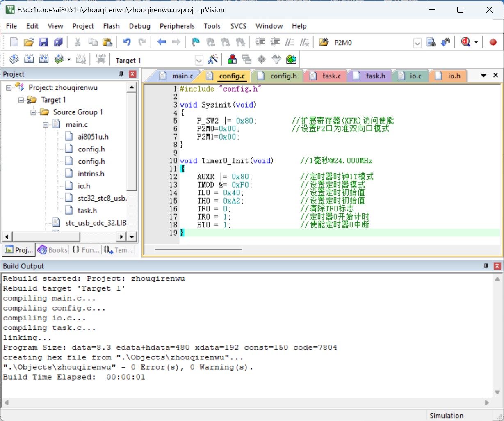Collapse main.c dependencies node
The height and width of the screenshot is (421, 504).
46,125
